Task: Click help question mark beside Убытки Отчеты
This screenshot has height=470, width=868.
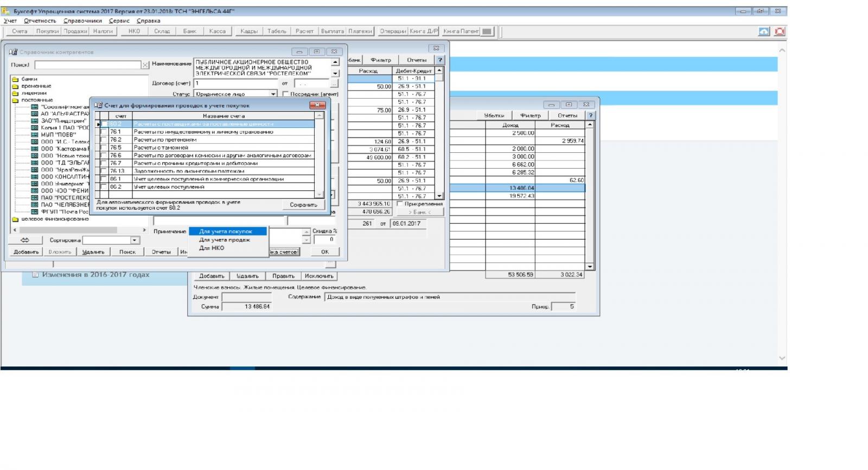Action: click(591, 115)
